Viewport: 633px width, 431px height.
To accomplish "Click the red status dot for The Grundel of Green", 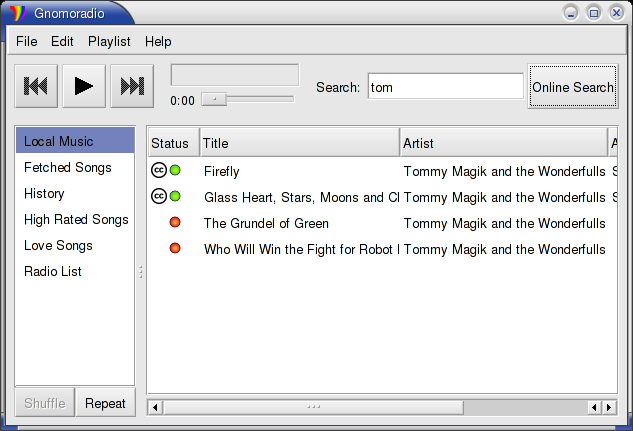I will pos(175,223).
